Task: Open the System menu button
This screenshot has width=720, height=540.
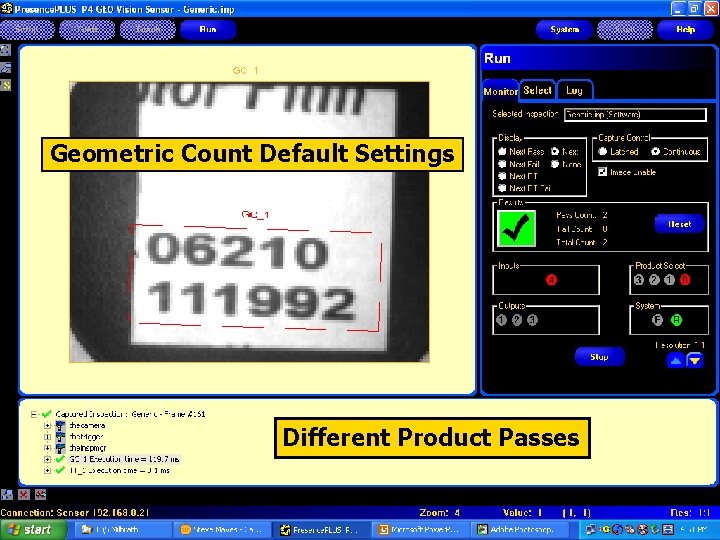Action: pos(564,29)
